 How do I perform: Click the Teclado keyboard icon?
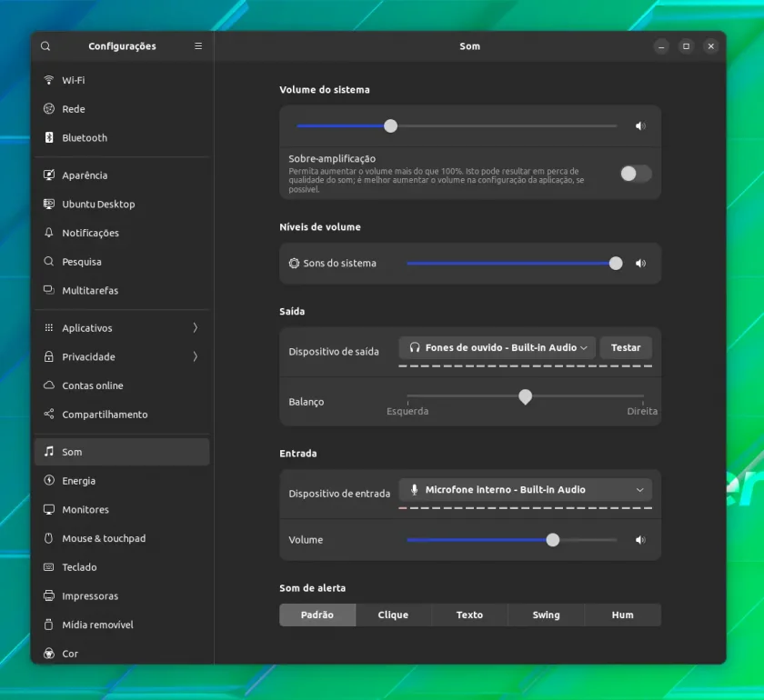tap(49, 567)
